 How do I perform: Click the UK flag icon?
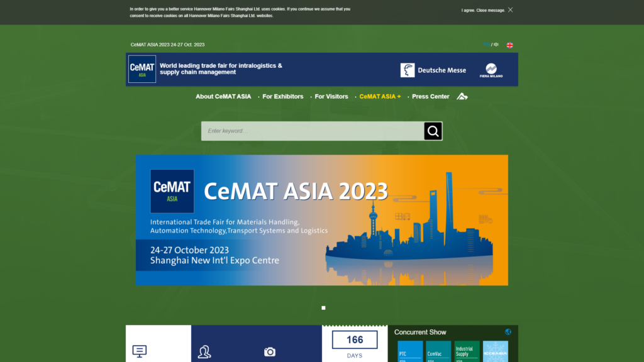click(509, 45)
